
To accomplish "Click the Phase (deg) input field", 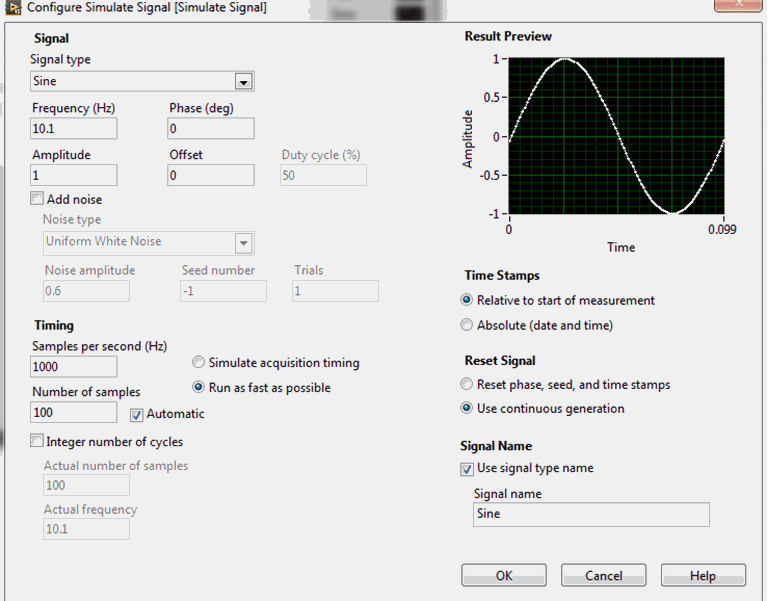I will tap(210, 129).
